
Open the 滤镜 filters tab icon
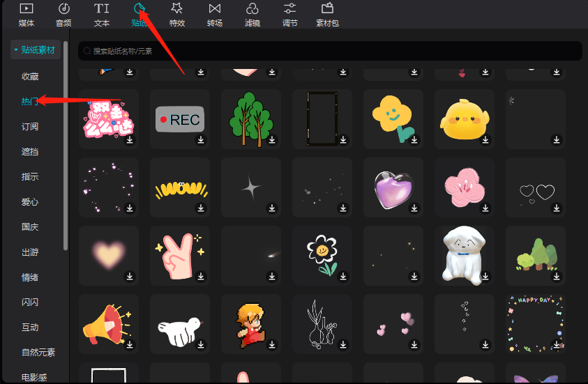click(252, 9)
